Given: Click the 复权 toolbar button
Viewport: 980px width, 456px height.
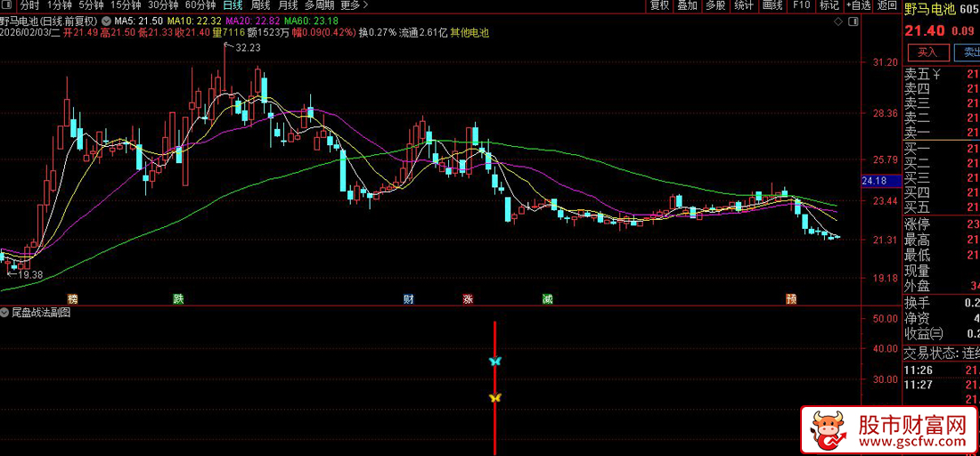Looking at the screenshot, I should pos(660,5).
